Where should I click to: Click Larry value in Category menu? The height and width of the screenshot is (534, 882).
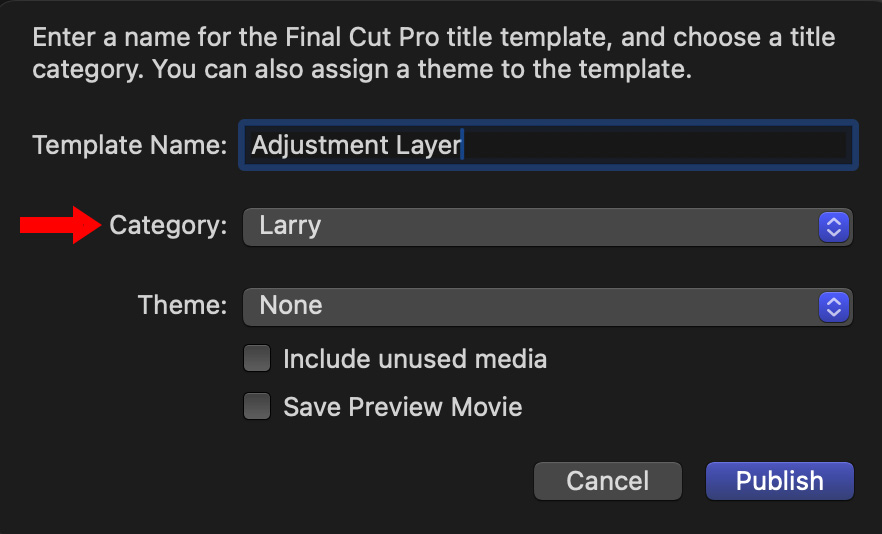tap(290, 226)
